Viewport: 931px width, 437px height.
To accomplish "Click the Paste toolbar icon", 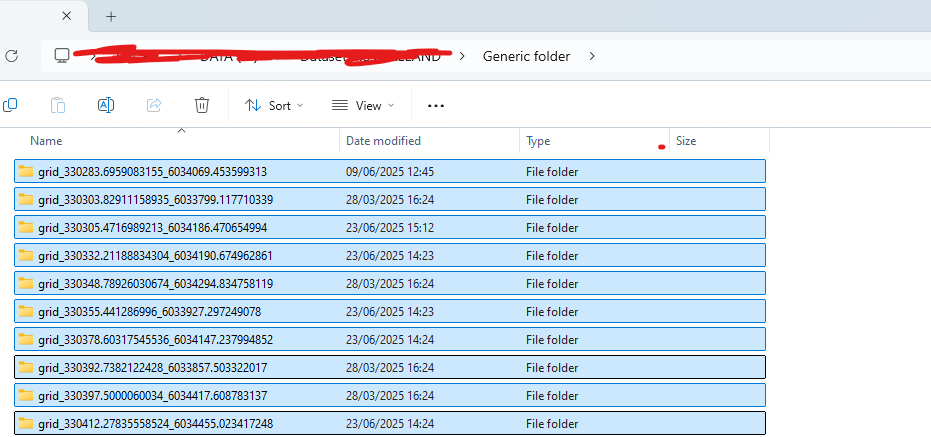I will click(x=58, y=106).
